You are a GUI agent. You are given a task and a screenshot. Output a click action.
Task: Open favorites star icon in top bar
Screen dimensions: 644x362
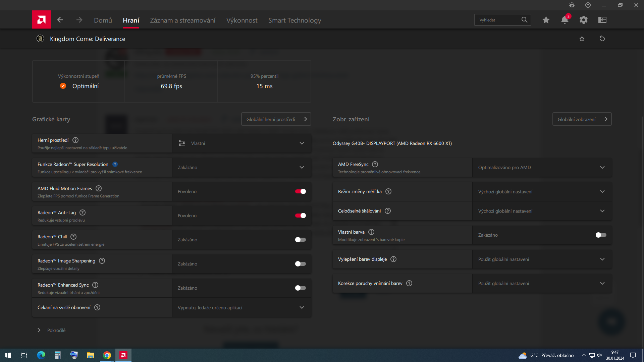[546, 20]
